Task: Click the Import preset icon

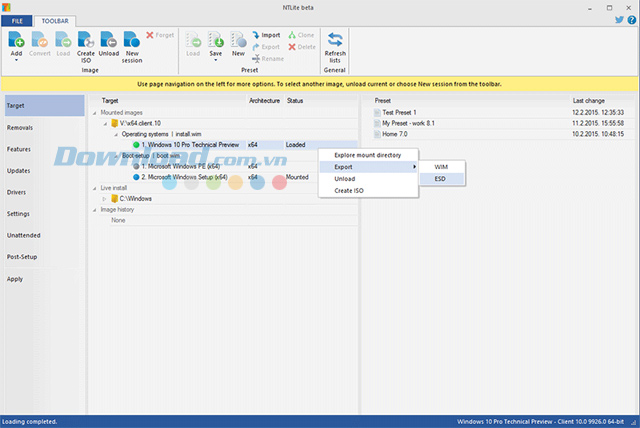Action: click(269, 35)
